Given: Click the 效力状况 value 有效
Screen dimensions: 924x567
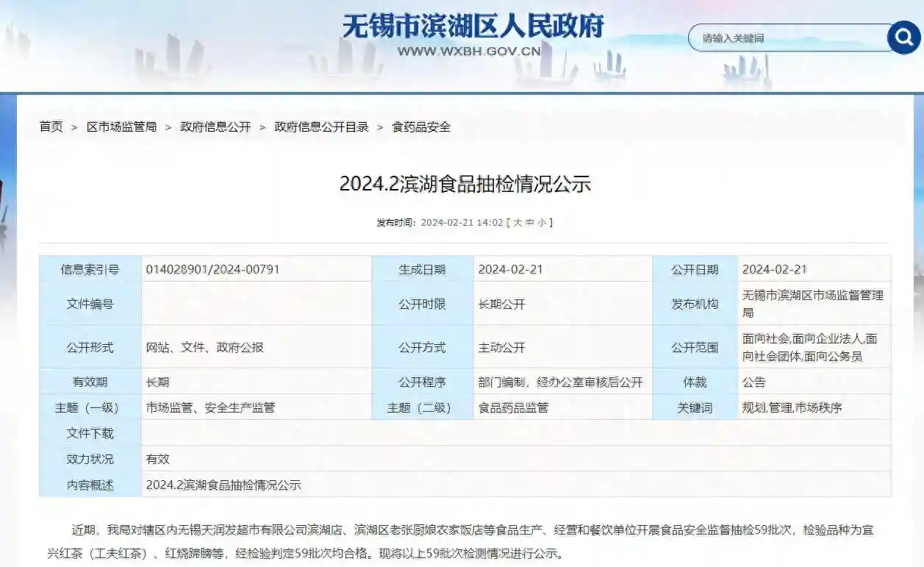Looking at the screenshot, I should [x=158, y=459].
